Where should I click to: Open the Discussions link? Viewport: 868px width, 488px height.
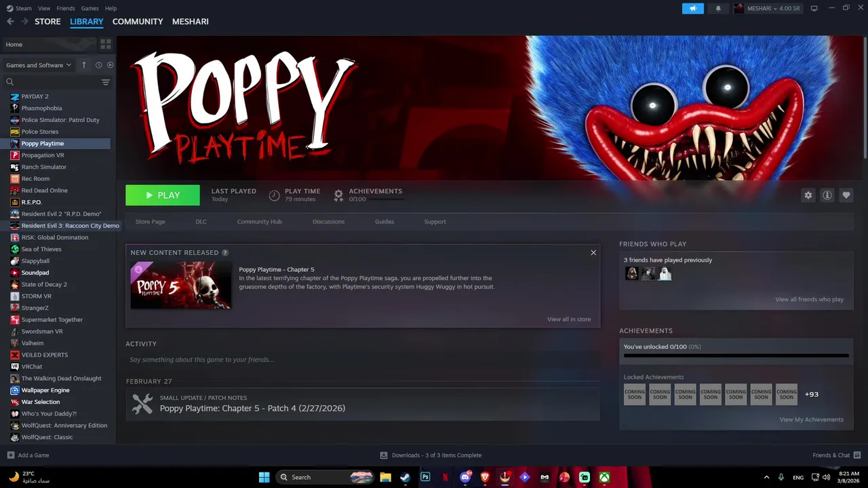pyautogui.click(x=328, y=222)
